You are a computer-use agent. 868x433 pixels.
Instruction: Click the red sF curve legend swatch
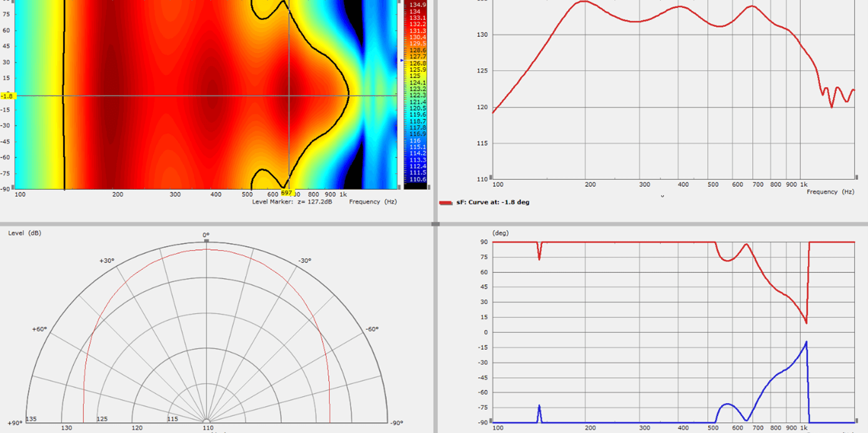point(445,202)
